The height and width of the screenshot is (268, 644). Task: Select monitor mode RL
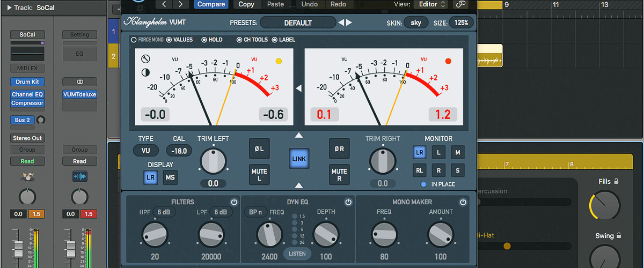pos(420,170)
